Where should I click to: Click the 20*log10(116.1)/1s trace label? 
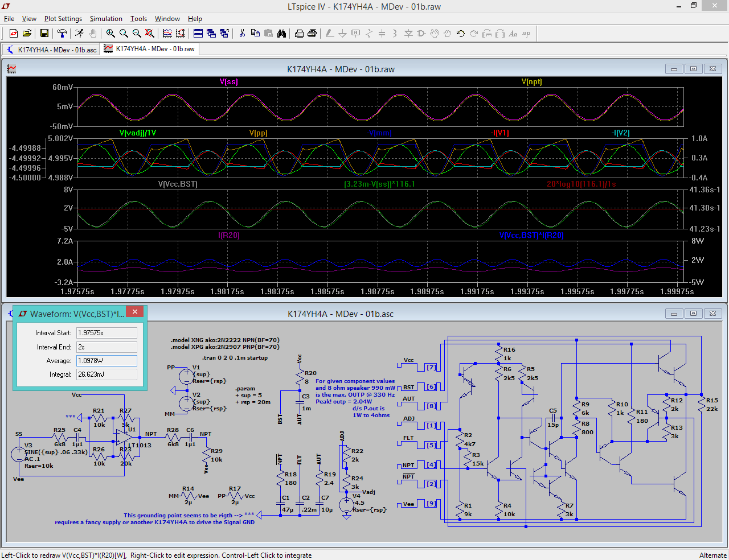pos(581,184)
